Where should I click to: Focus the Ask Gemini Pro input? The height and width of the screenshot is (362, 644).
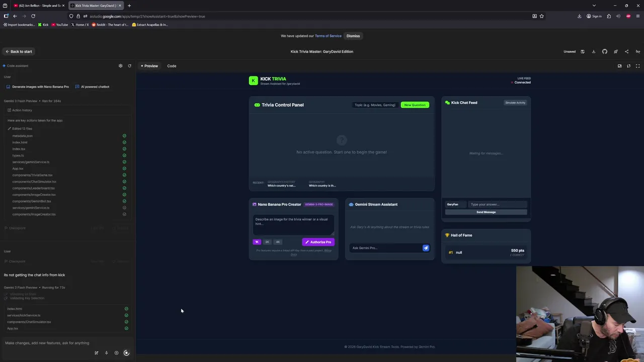pos(385,248)
